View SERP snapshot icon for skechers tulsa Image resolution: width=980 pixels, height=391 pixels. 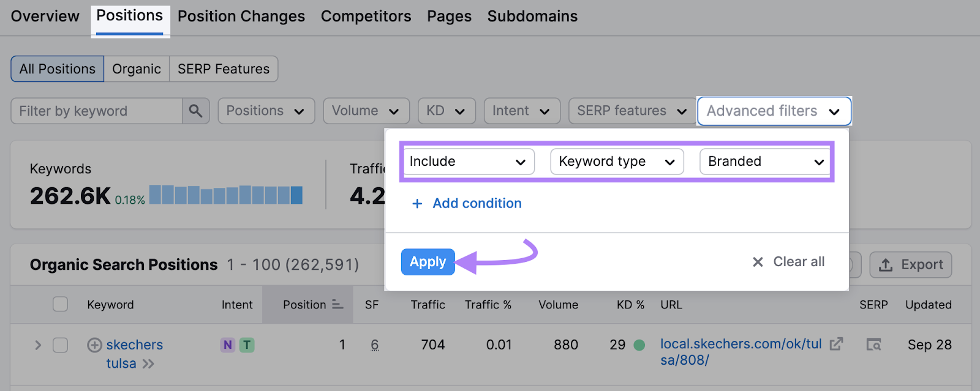tap(873, 345)
